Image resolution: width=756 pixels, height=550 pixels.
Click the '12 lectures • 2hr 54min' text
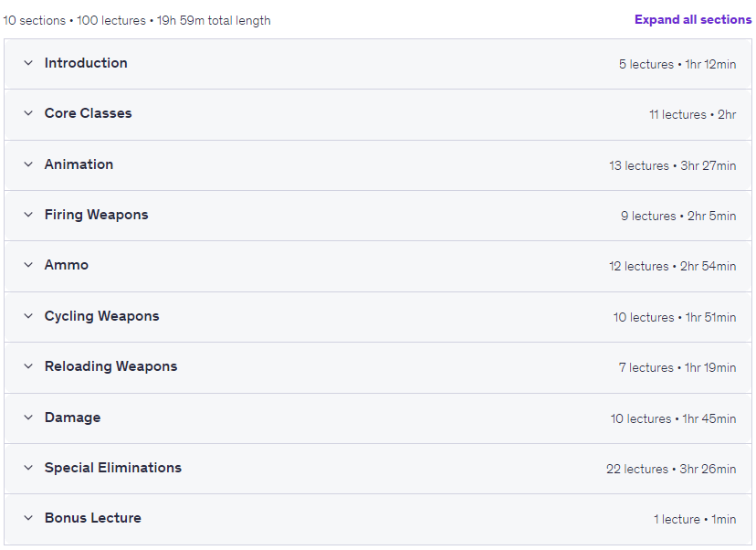(x=673, y=266)
